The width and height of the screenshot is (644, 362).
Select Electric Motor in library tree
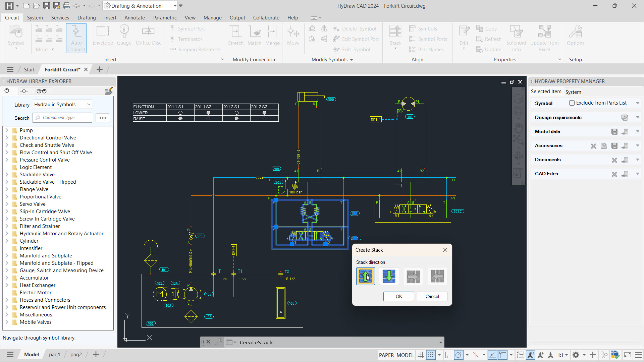[35, 292]
